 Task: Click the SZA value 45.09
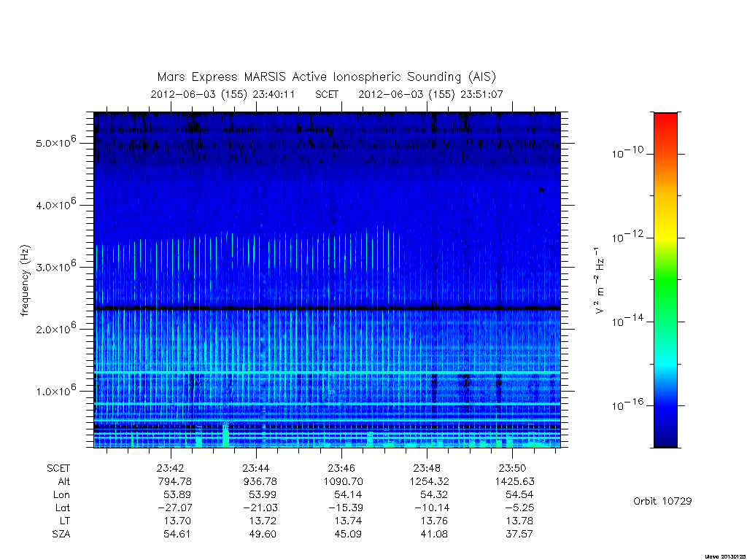(x=348, y=534)
